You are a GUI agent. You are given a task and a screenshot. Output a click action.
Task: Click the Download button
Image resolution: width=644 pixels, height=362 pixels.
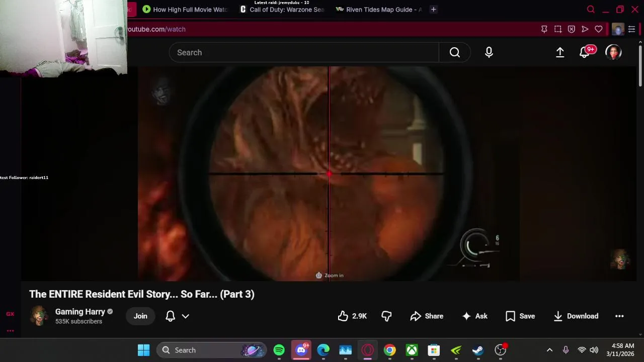(x=576, y=316)
